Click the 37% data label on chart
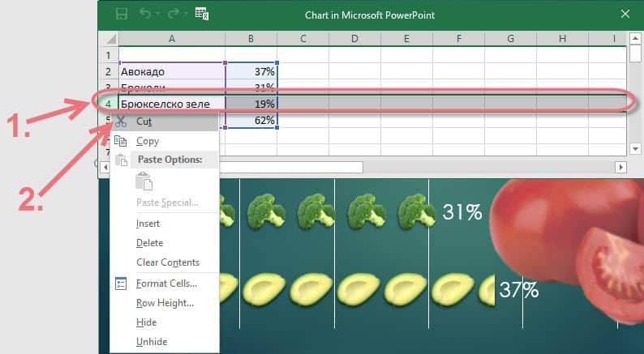The image size is (644, 354). (519, 290)
